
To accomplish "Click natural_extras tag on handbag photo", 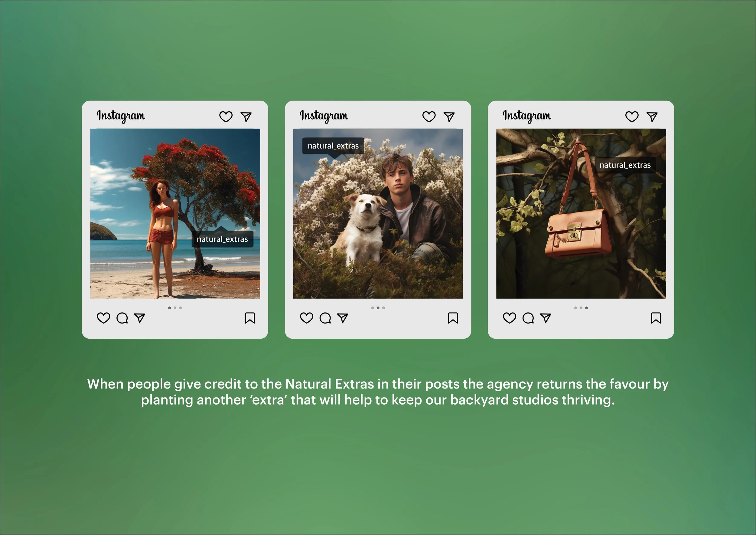I will coord(625,165).
